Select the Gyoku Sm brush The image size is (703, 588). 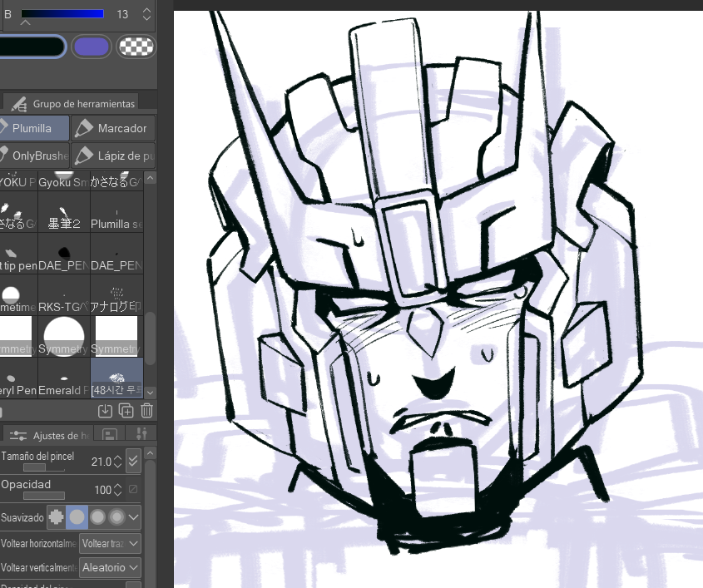tap(64, 180)
